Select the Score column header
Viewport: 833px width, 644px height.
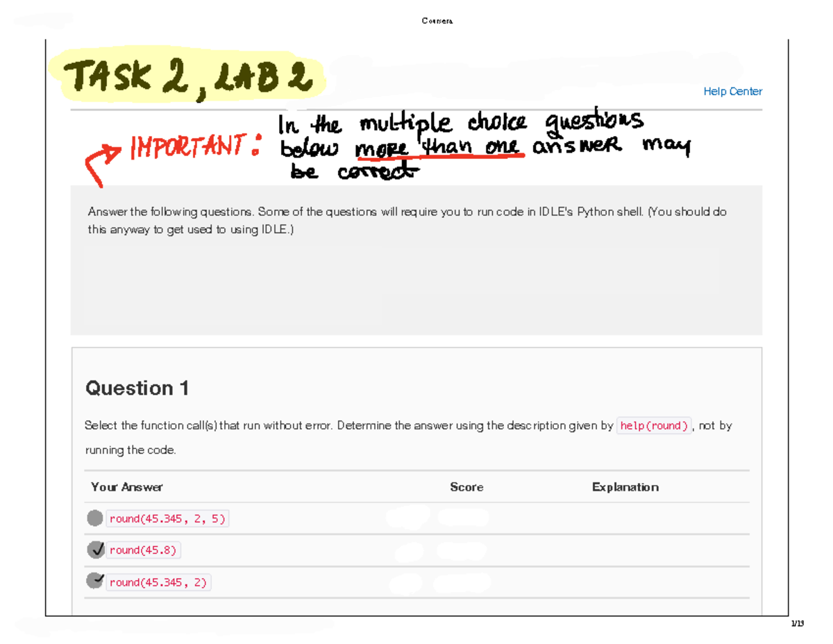(466, 487)
